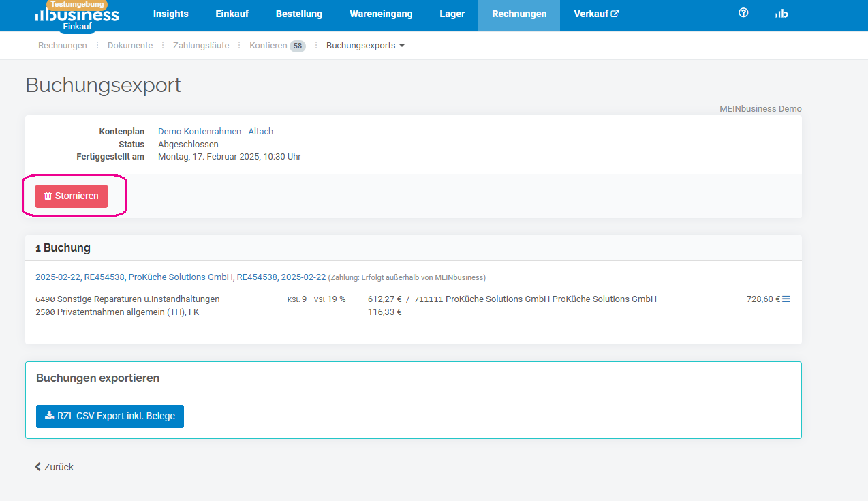Go back using the Zurück link

tap(54, 467)
